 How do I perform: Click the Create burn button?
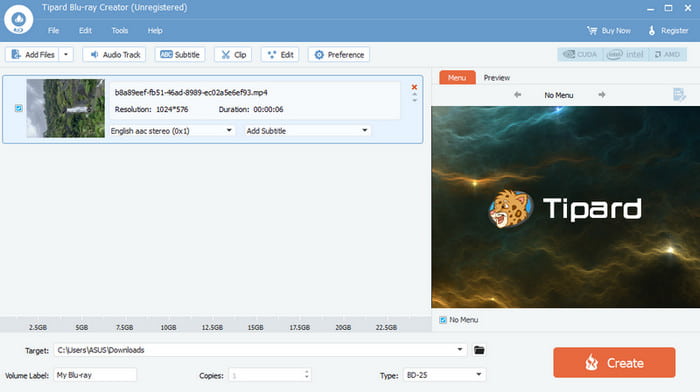tap(614, 363)
